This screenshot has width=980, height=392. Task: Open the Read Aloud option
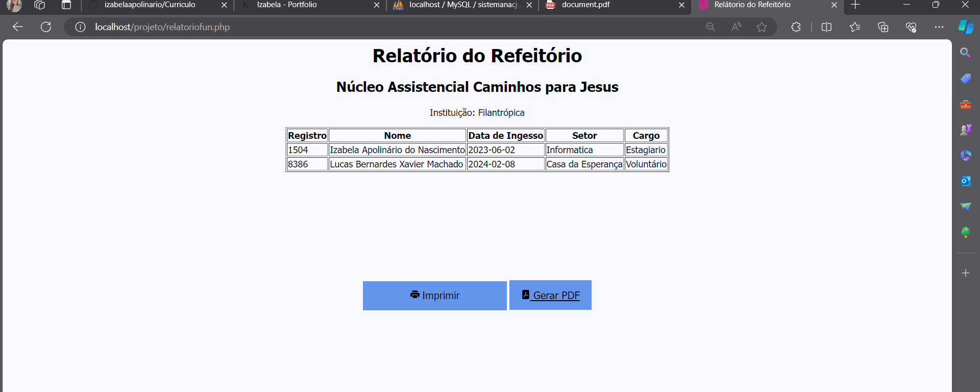(736, 27)
